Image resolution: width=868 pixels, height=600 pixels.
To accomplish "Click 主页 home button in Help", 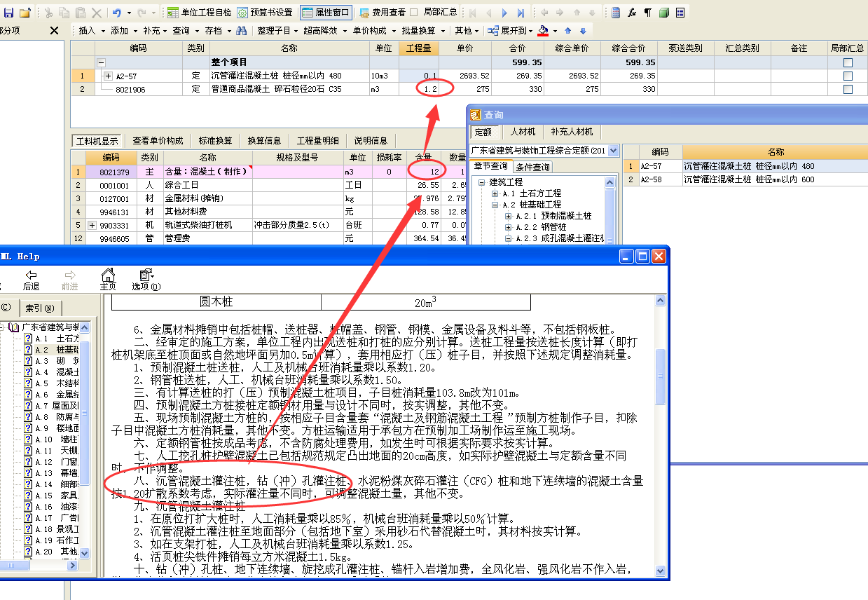I will (108, 280).
